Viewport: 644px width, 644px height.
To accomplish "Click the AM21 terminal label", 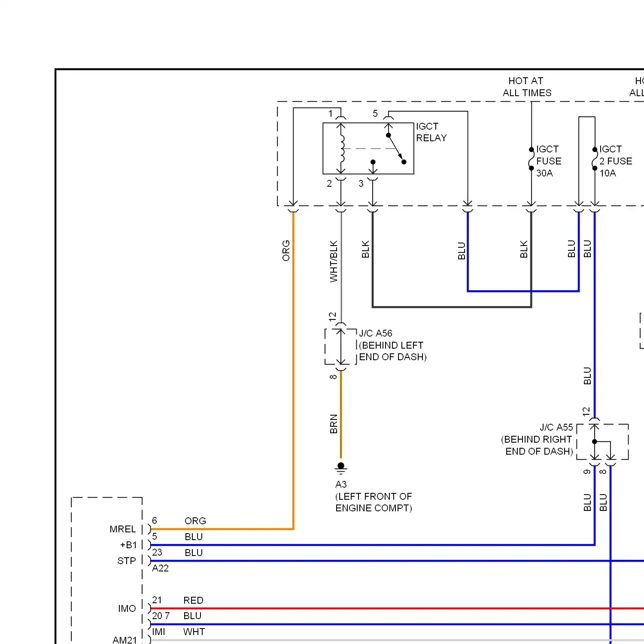I will 125,640.
